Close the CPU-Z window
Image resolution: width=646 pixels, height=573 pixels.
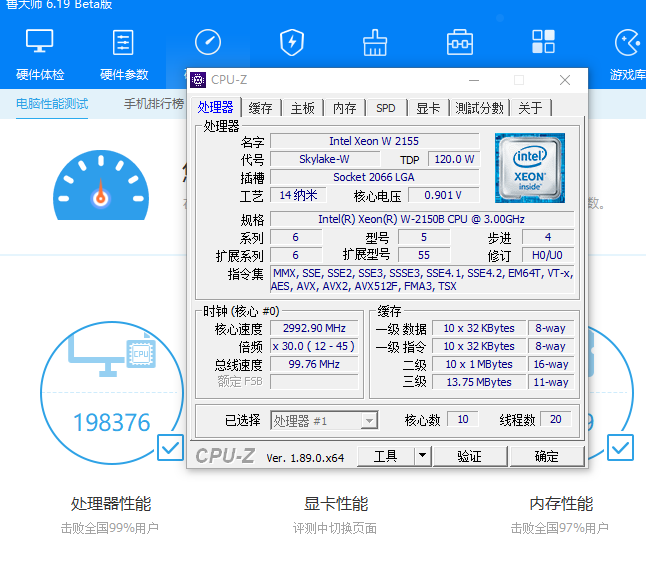coord(565,80)
